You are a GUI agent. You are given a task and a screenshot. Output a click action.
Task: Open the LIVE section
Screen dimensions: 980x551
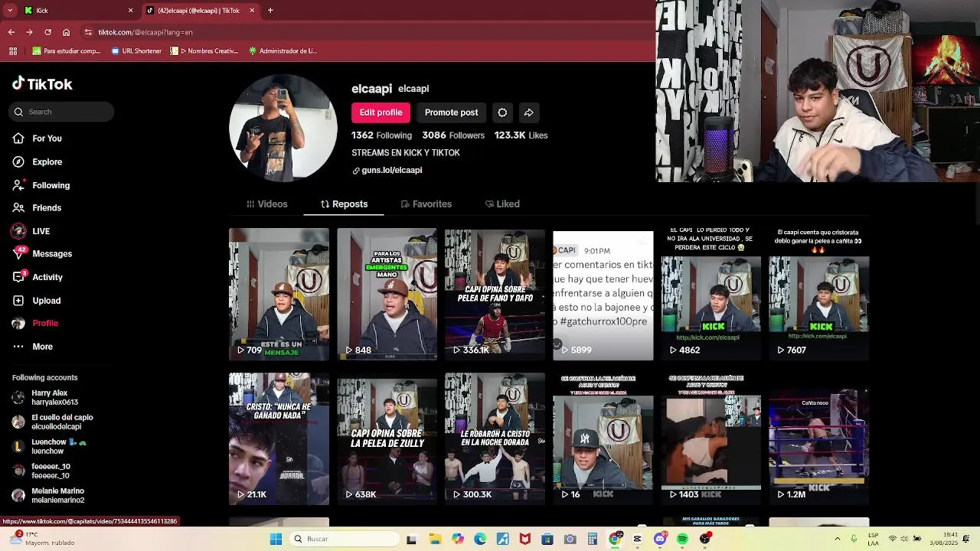tap(31, 231)
